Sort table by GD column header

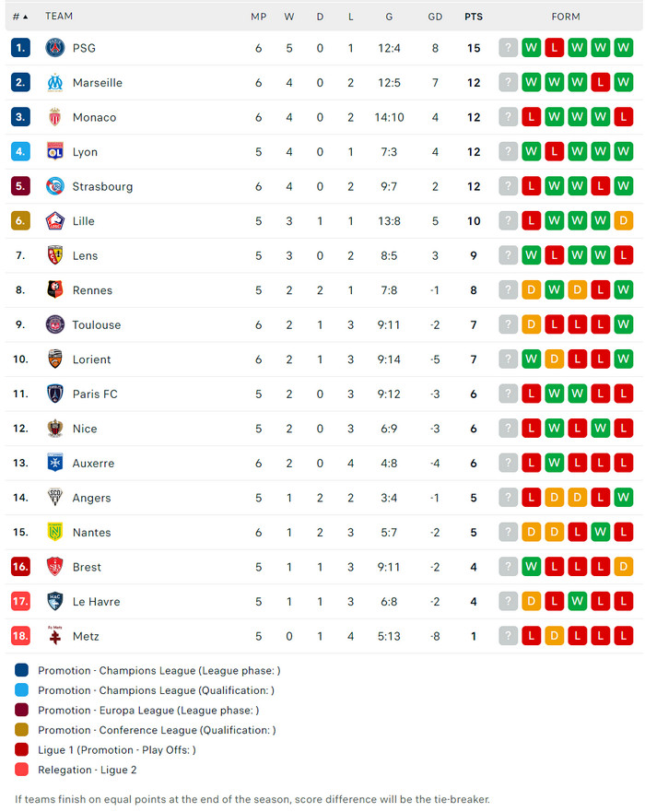(435, 17)
